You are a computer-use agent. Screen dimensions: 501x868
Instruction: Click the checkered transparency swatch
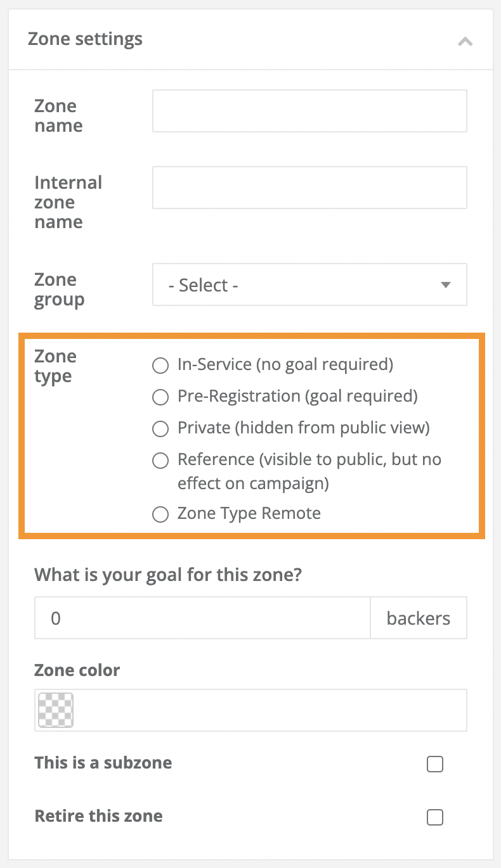coord(55,710)
